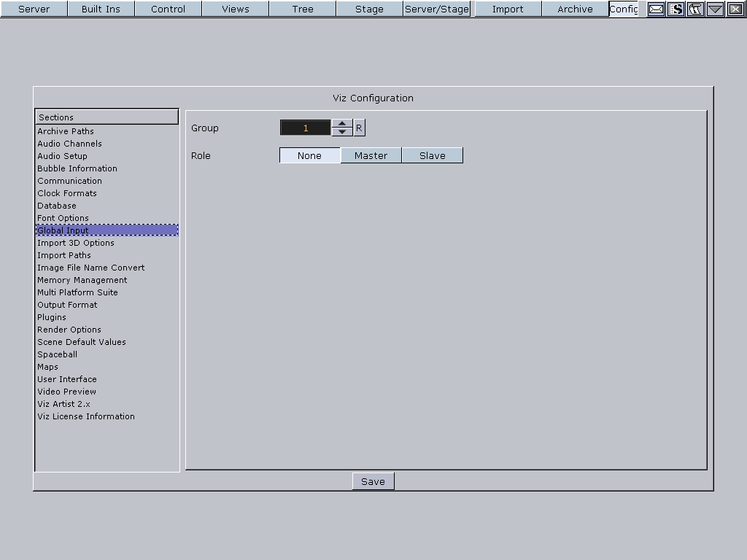Viewport: 747px width, 560px height.
Task: Select Audio Setup section
Action: click(x=62, y=156)
